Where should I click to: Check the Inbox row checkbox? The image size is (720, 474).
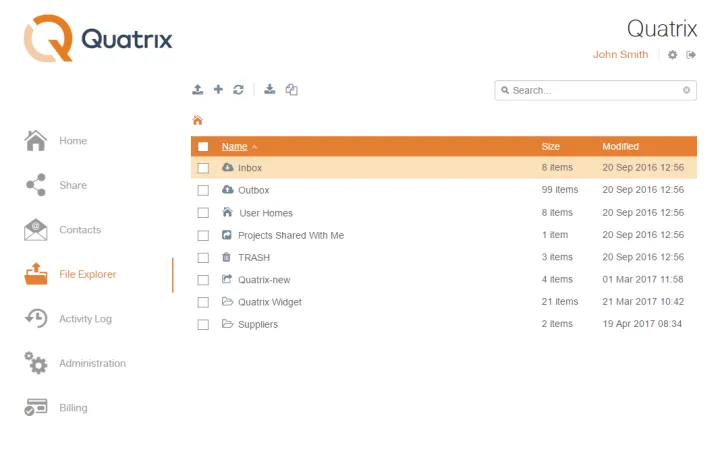pos(203,168)
